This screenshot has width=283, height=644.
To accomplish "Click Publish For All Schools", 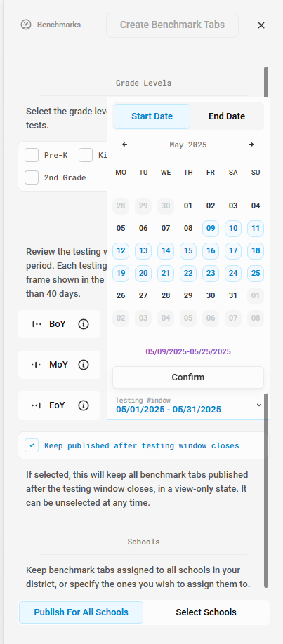I will pos(81,612).
